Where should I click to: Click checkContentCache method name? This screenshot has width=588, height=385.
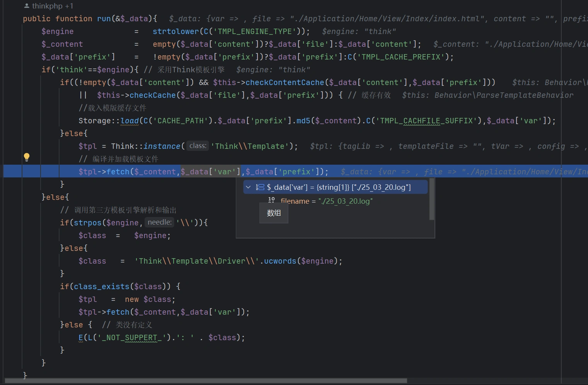pyautogui.click(x=285, y=82)
